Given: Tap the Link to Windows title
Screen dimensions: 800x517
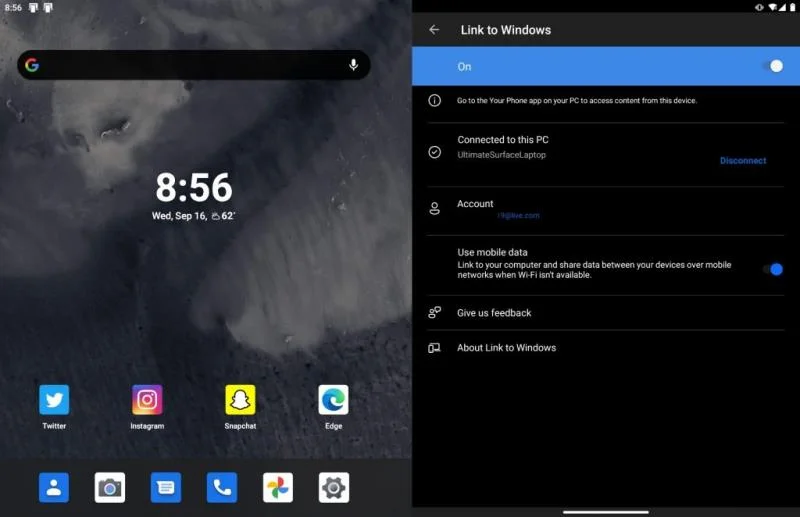Looking at the screenshot, I should [506, 30].
